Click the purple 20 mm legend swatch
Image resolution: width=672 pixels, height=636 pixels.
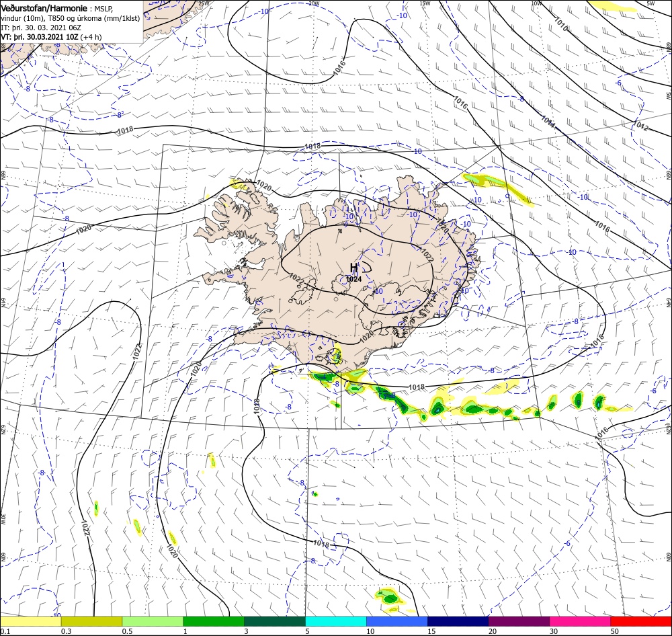pyautogui.click(x=519, y=621)
